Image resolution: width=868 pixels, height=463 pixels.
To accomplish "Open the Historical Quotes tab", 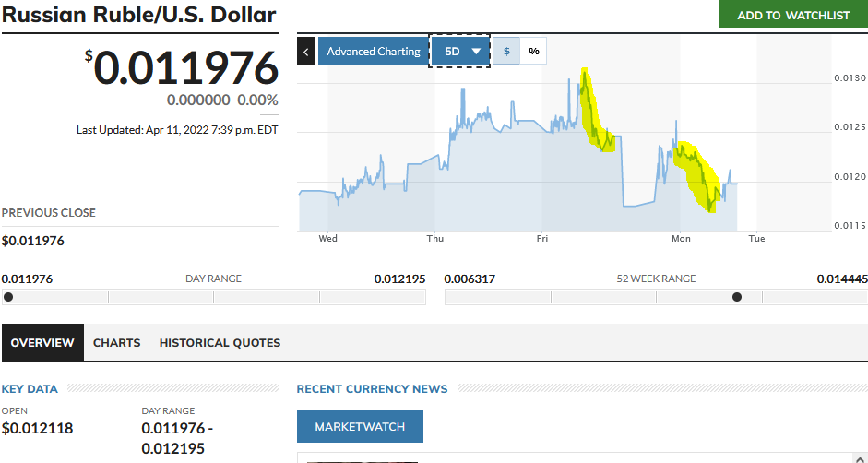I will click(x=220, y=343).
